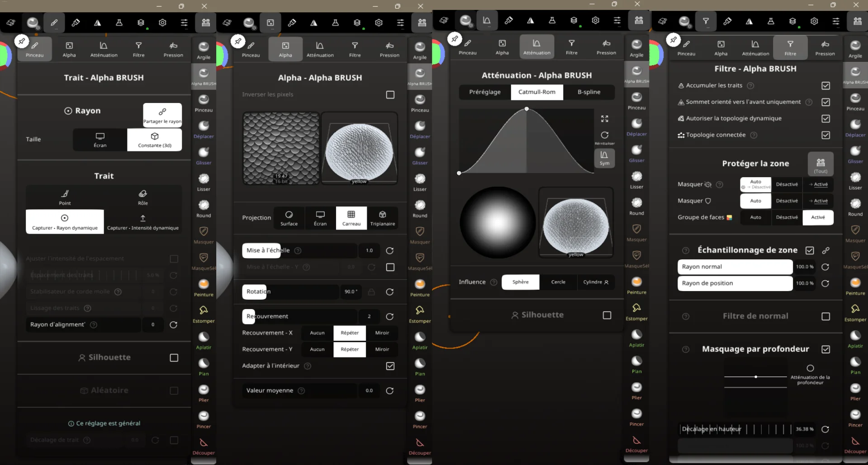Click Partager le rayon in the Trait panel

point(162,115)
